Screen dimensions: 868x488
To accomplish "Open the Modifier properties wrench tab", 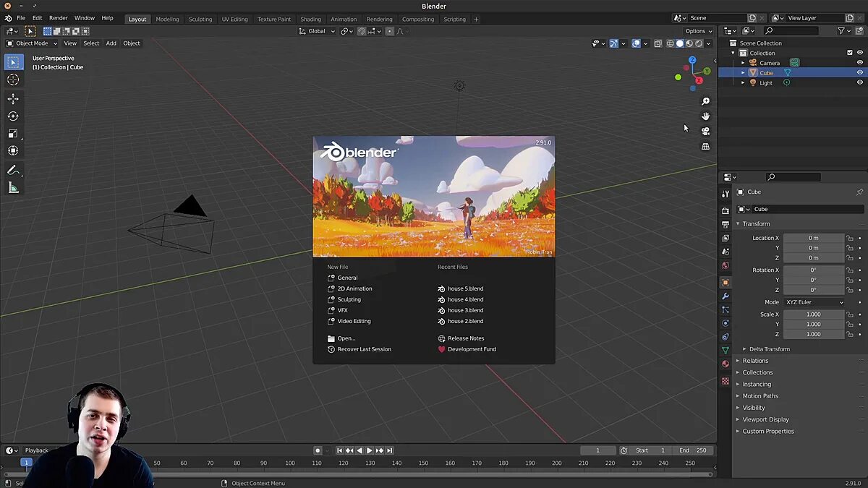I will click(x=726, y=296).
